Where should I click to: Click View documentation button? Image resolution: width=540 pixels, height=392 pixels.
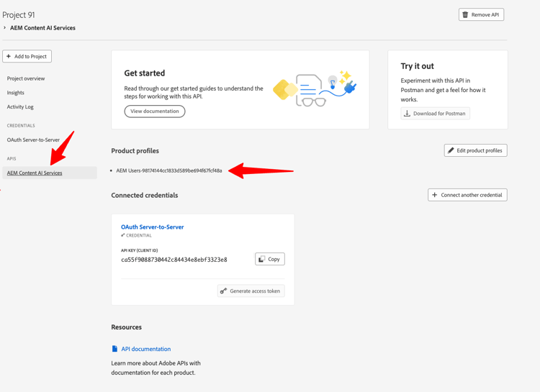click(x=155, y=111)
